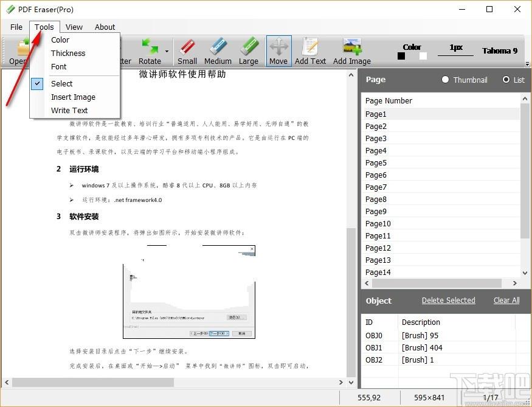Activate the Move tool
The height and width of the screenshot is (407, 532).
click(x=278, y=51)
